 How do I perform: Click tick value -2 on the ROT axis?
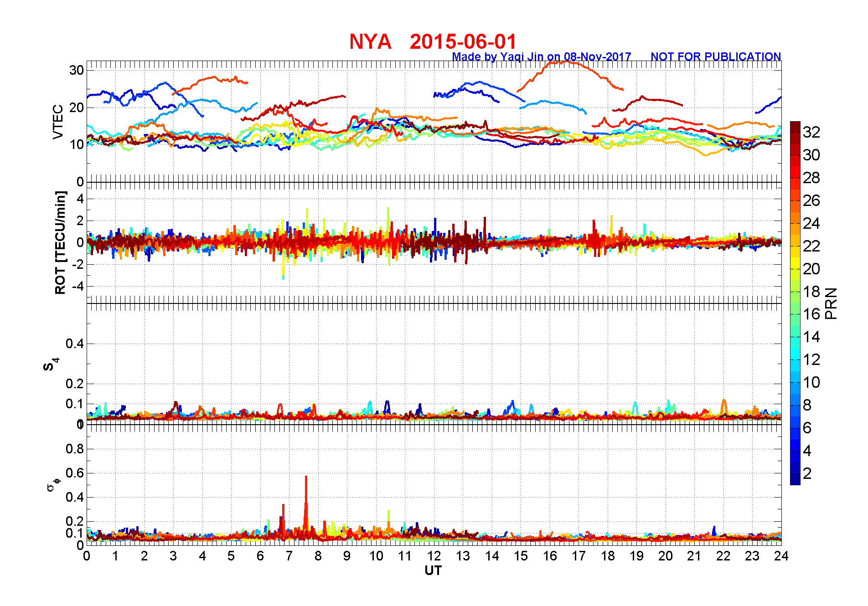click(x=78, y=265)
